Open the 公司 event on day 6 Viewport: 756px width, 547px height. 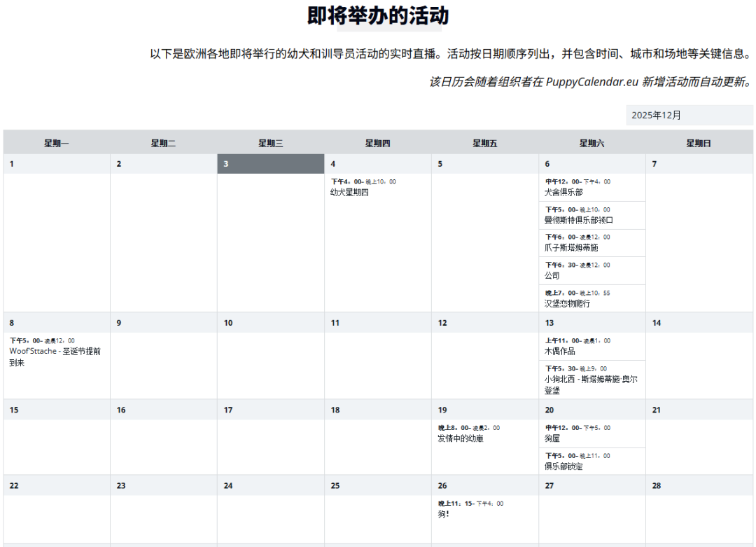coord(552,276)
